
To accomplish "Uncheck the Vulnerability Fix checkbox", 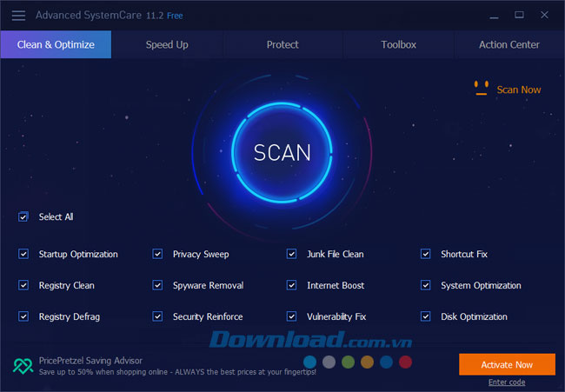I will 291,316.
